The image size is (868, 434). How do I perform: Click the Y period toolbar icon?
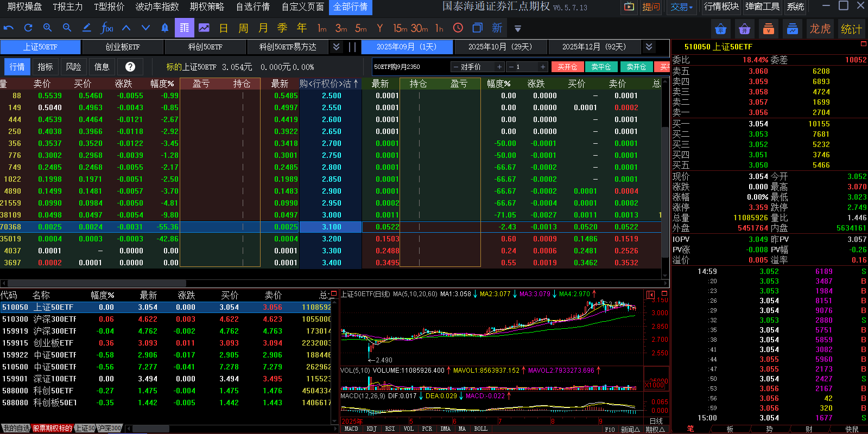click(380, 28)
